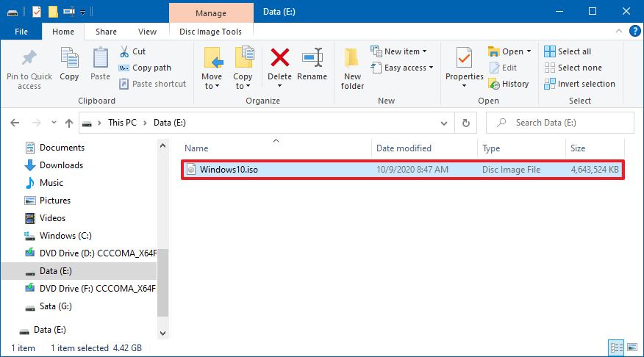Click the Edit button in Open group
Viewport: 644px width, 357px height.
503,68
